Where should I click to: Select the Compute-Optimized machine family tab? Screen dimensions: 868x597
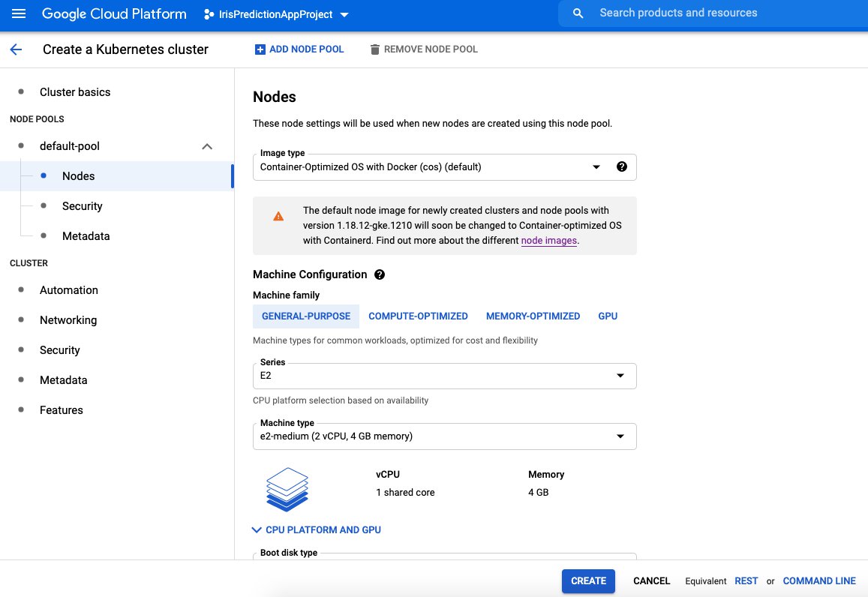pyautogui.click(x=418, y=316)
